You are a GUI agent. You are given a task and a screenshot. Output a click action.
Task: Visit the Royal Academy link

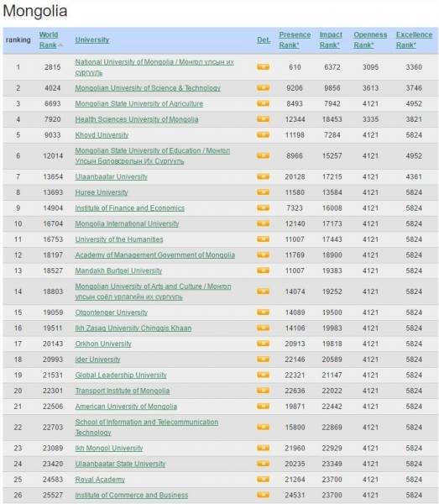pos(100,480)
